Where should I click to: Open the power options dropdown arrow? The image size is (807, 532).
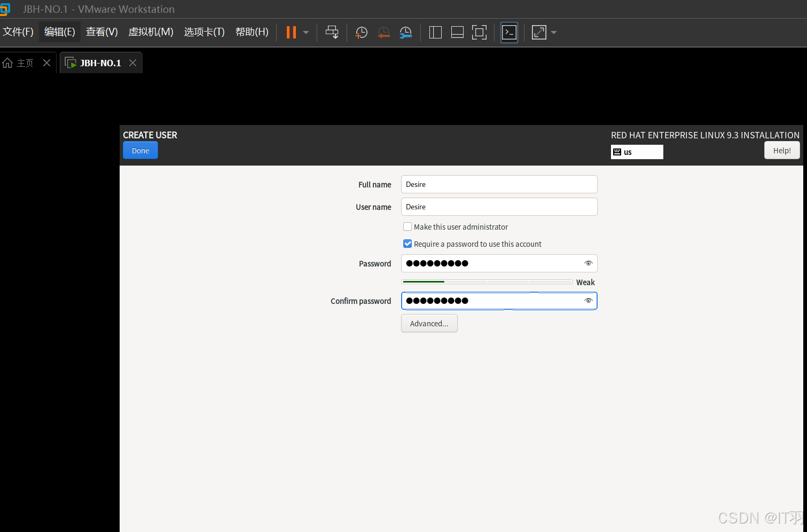(306, 33)
